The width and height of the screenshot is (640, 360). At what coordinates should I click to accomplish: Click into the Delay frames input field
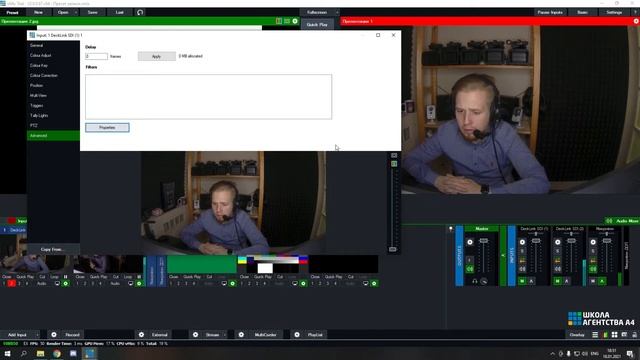click(x=96, y=56)
